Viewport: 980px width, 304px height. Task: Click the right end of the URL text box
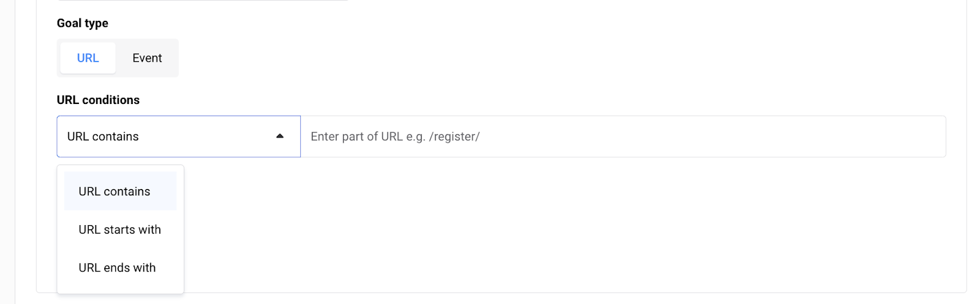pyautogui.click(x=919, y=136)
